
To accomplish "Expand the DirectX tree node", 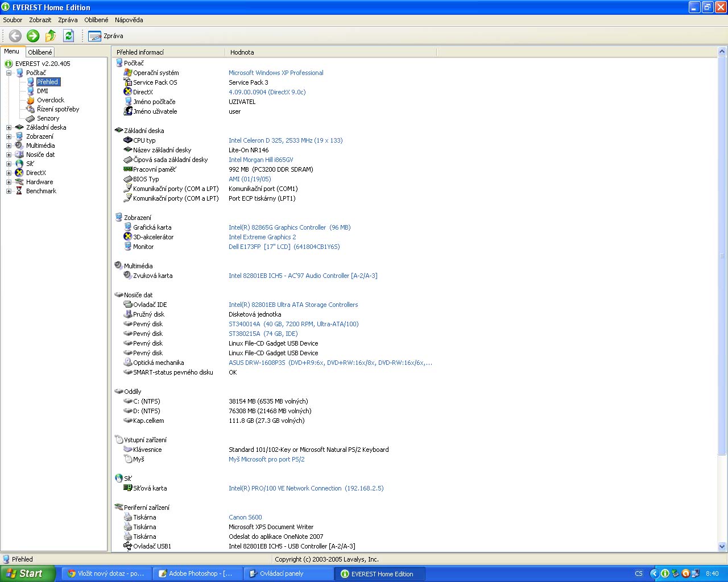I will click(x=9, y=173).
